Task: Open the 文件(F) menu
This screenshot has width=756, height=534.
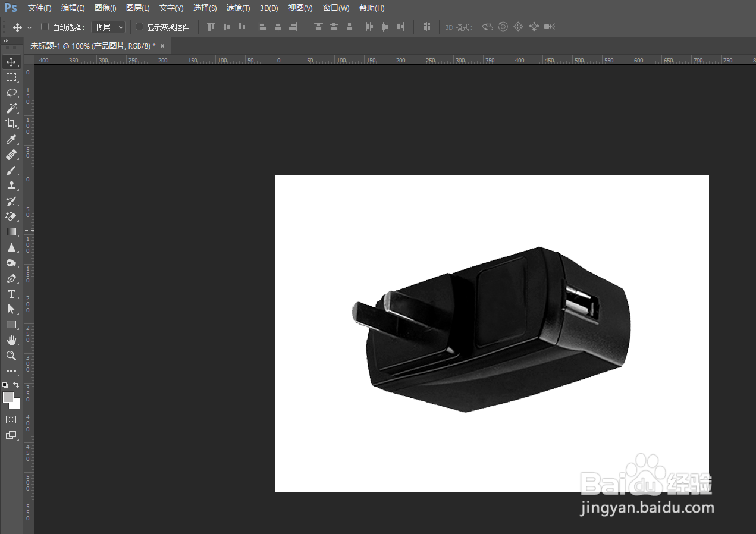Action: [39, 8]
